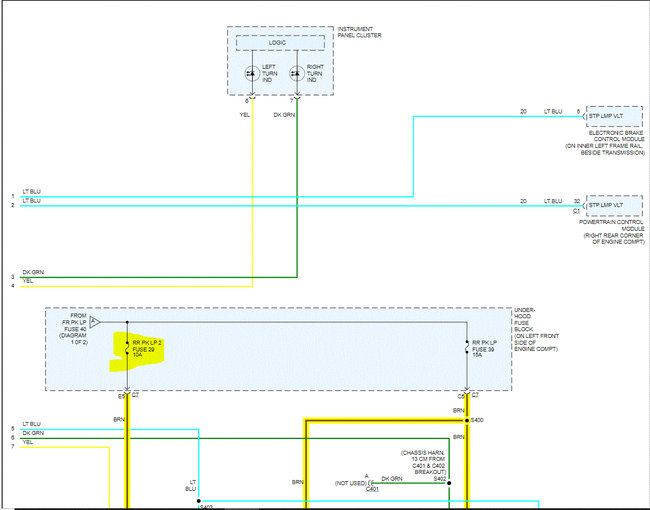The height and width of the screenshot is (510, 650).
Task: Click the YEL label on line 7
Action: point(28,442)
